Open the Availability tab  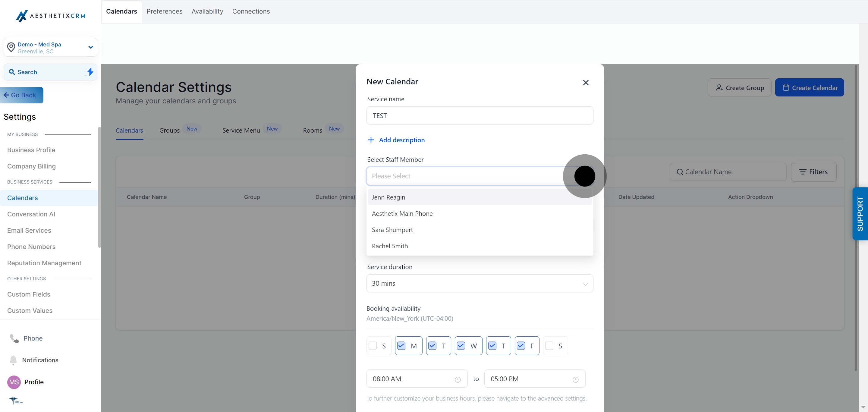(207, 11)
